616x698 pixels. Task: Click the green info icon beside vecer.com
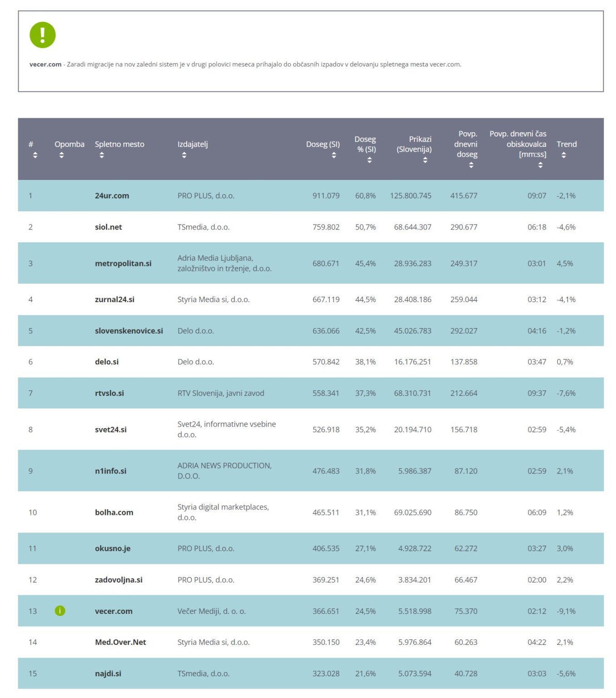60,611
